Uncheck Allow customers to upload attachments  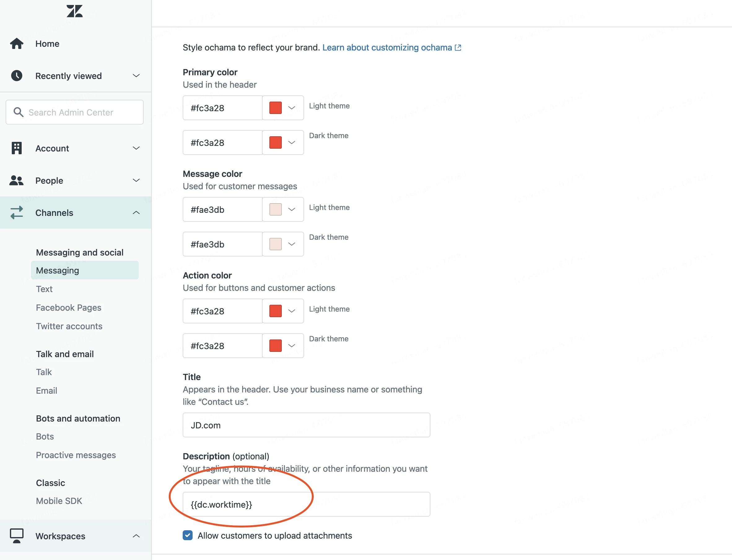[188, 535]
